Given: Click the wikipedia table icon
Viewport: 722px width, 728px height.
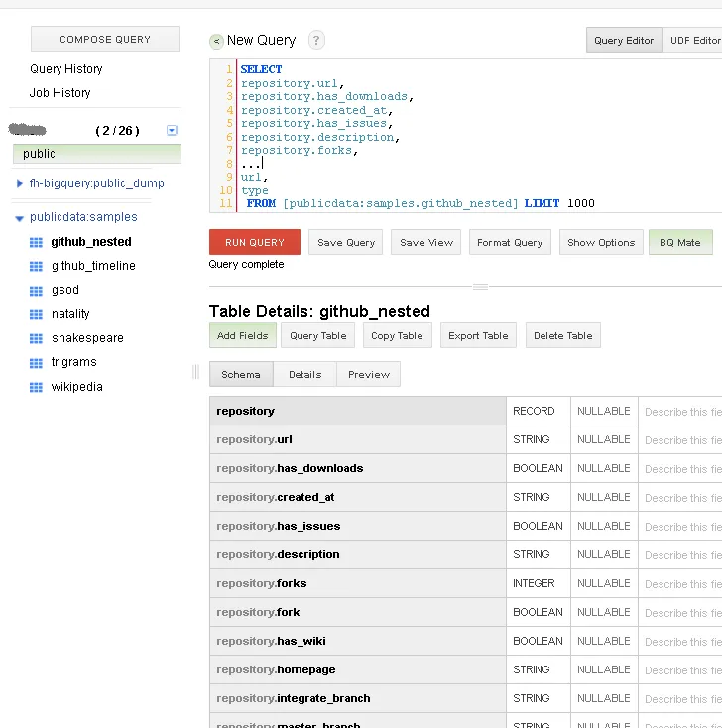Looking at the screenshot, I should pos(37,387).
